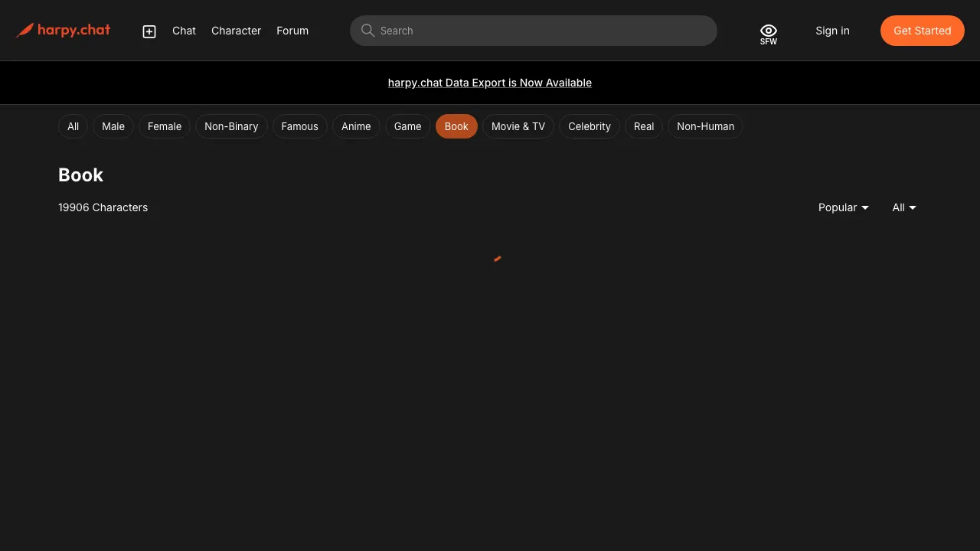
Task: Click the search magnifier icon
Action: (367, 31)
